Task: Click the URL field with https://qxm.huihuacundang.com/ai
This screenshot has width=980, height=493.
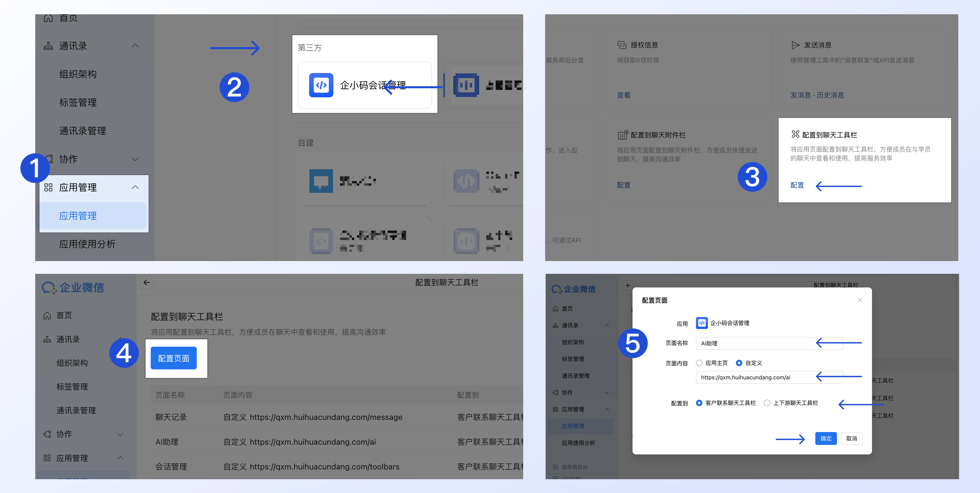Action: (769, 378)
